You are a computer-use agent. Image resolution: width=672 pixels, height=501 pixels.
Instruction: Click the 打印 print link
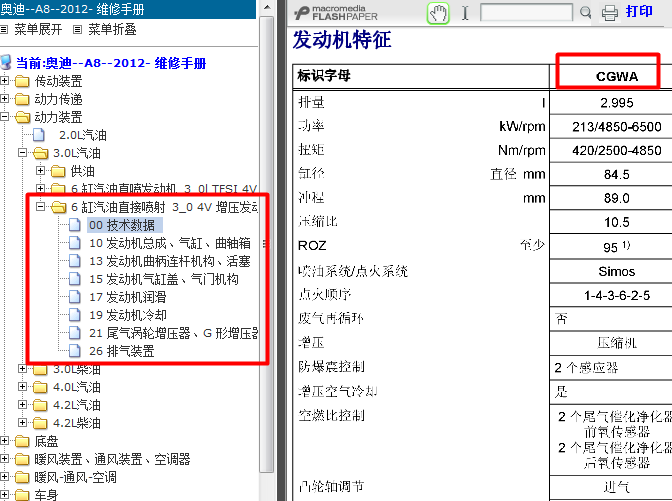click(x=639, y=11)
